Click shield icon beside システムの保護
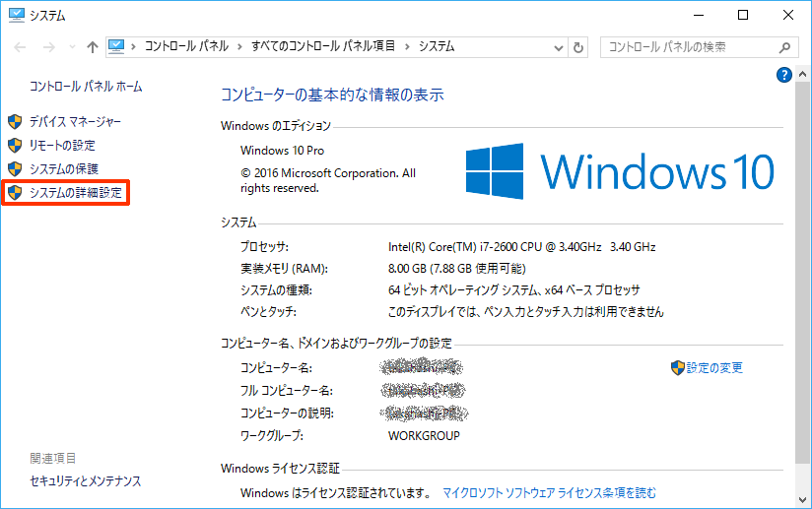The height and width of the screenshot is (509, 812). [15, 168]
